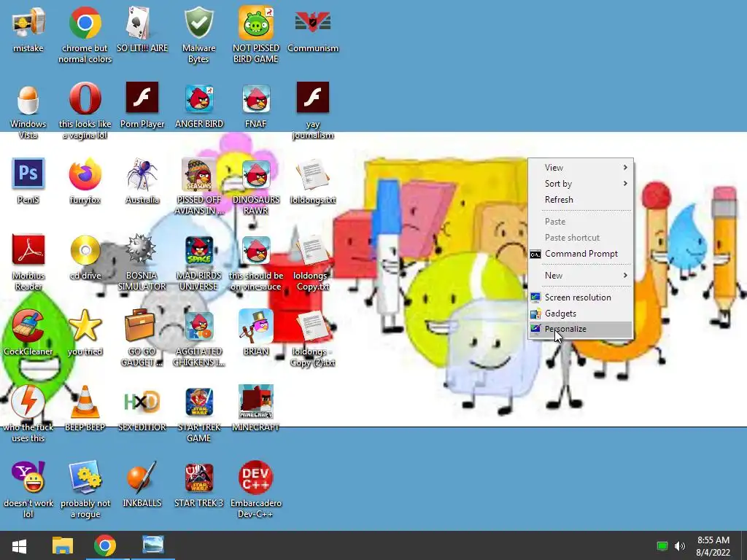
Task: Select the 'DINOSAURS RAWR' icon
Action: click(x=256, y=174)
